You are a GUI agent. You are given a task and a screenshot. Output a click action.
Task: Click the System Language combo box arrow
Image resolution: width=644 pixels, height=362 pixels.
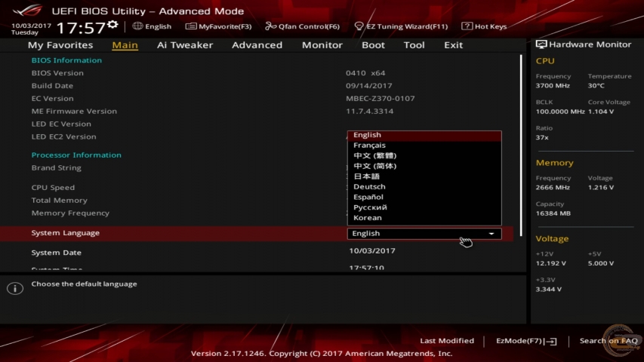pyautogui.click(x=491, y=234)
